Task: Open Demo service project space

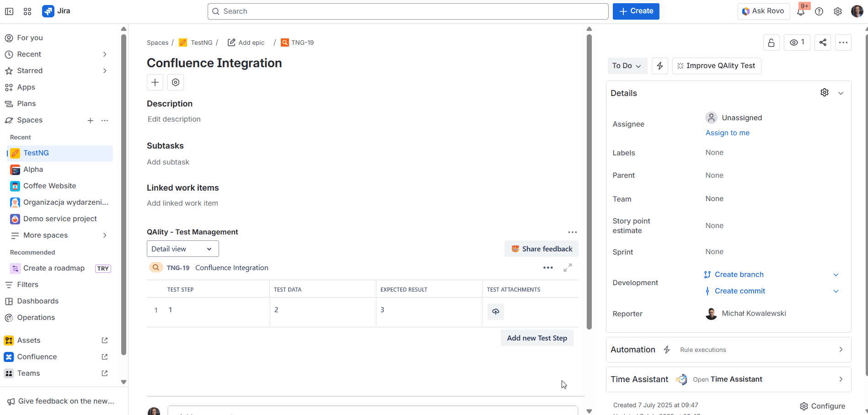Action: [60, 219]
